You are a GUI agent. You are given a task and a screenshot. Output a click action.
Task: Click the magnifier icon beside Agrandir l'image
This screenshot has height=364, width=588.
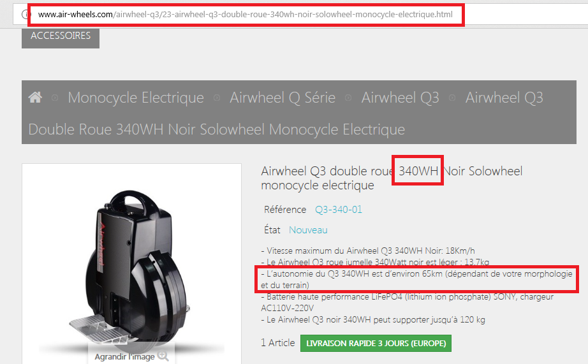click(163, 356)
